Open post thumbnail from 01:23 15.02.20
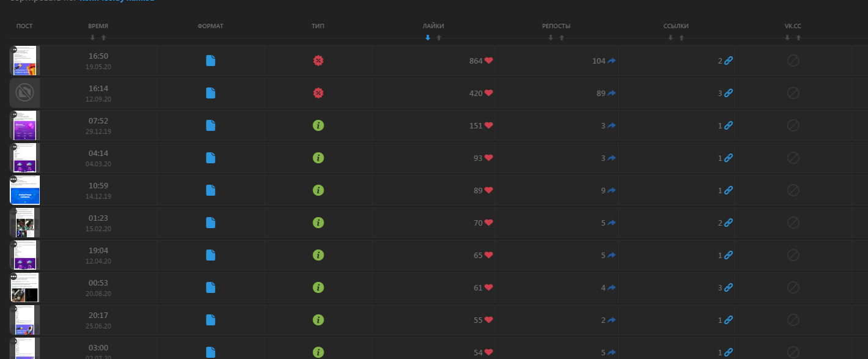The width and height of the screenshot is (868, 359). 24,223
